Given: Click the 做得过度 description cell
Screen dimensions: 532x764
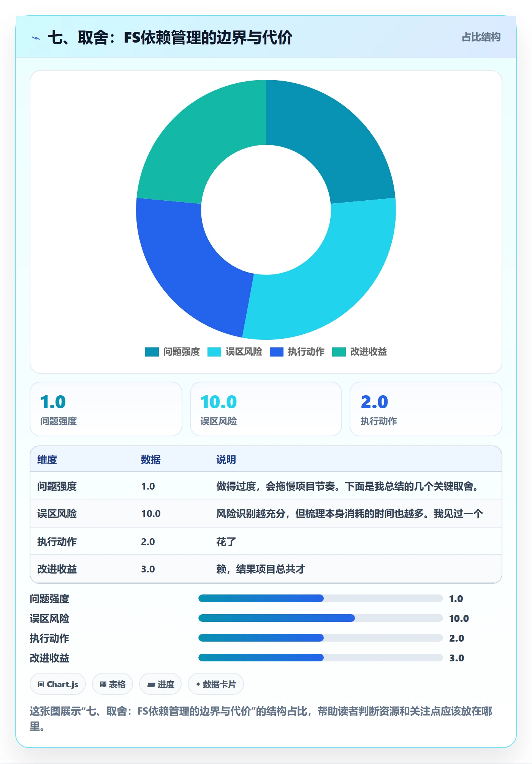Looking at the screenshot, I should [x=348, y=486].
